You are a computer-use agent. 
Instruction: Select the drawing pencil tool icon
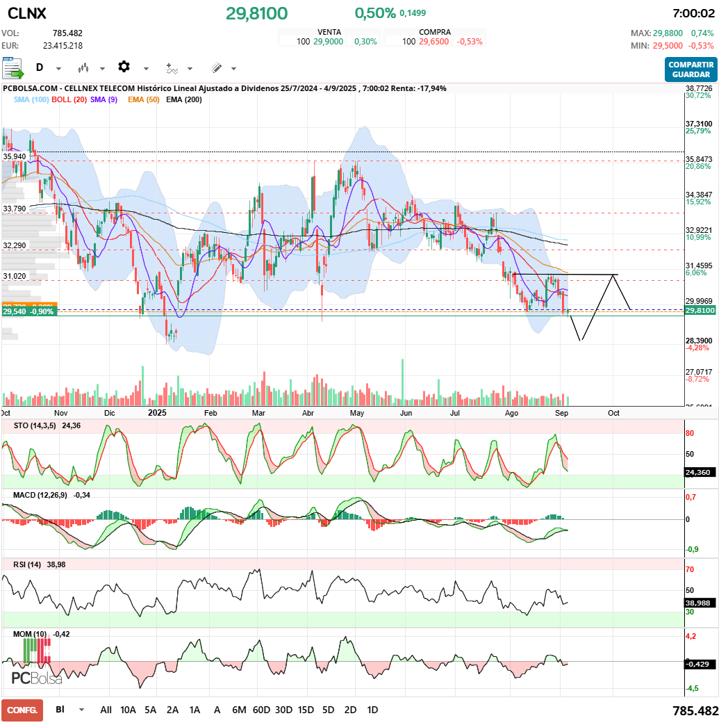(216, 68)
